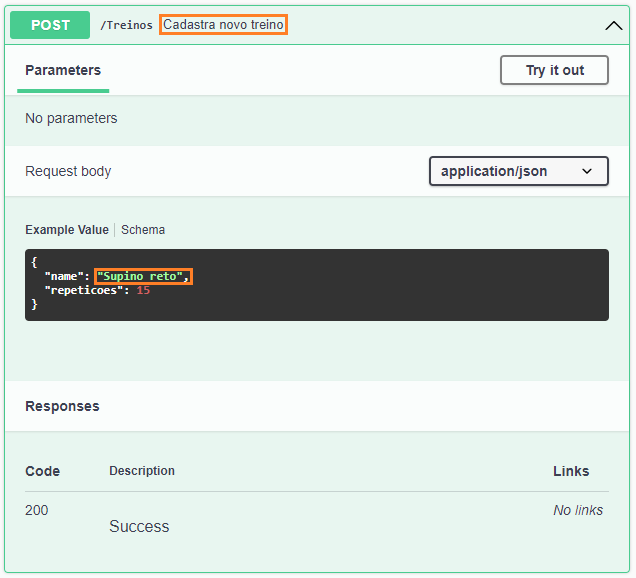Viewport: 636px width, 578px height.
Task: Click the Code column header
Action: (x=43, y=471)
